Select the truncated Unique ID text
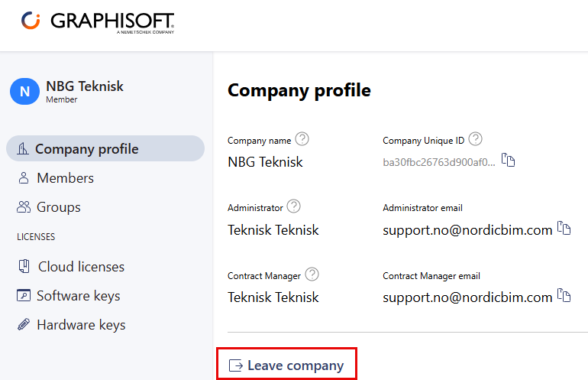This screenshot has height=380, width=588. [439, 162]
